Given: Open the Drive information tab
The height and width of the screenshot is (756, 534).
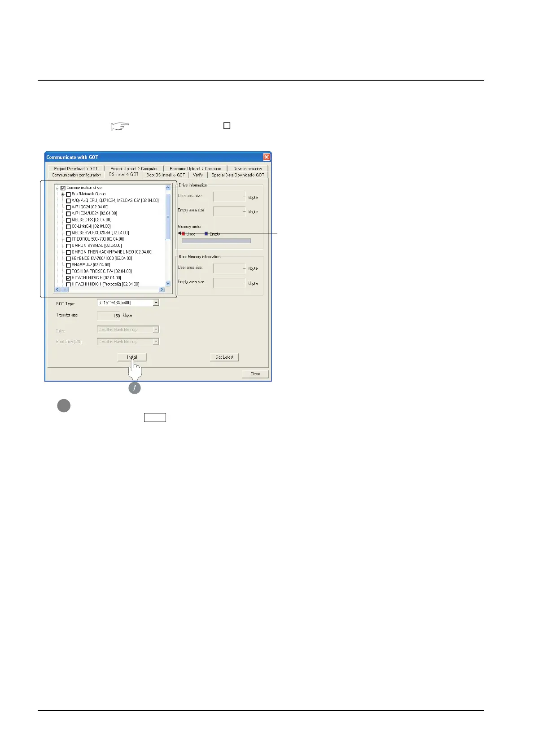Looking at the screenshot, I should pos(247,169).
